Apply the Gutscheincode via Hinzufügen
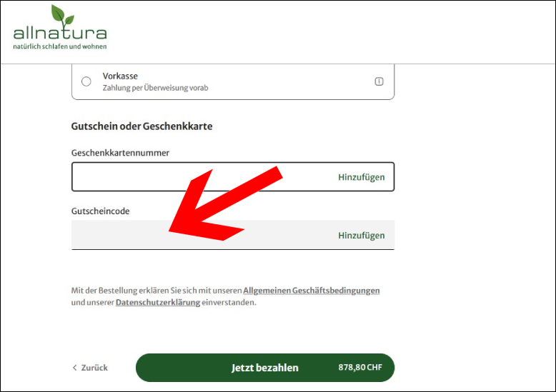 pos(361,236)
